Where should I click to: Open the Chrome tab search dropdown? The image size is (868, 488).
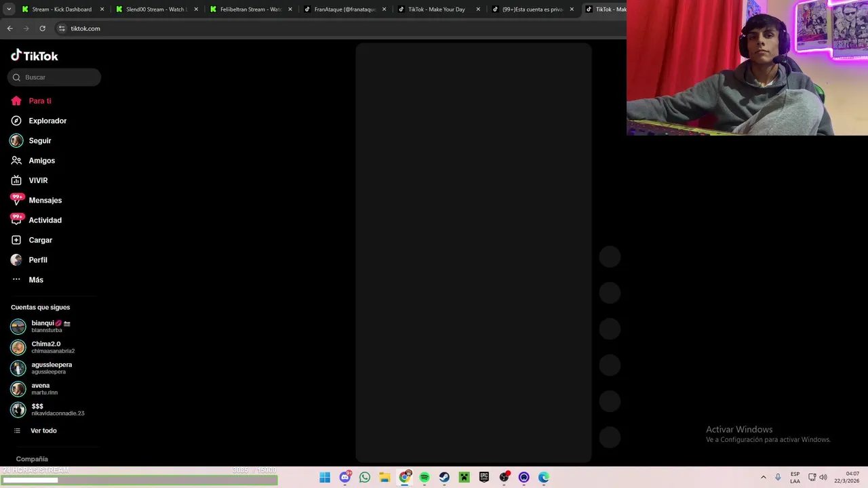[x=9, y=9]
